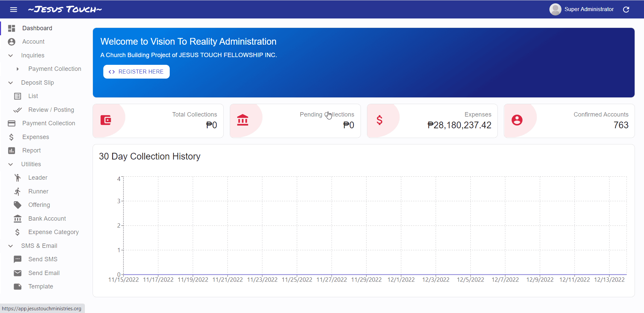Click the Total Collections ₱0 value
Viewport: 644px width, 313px height.
[211, 125]
